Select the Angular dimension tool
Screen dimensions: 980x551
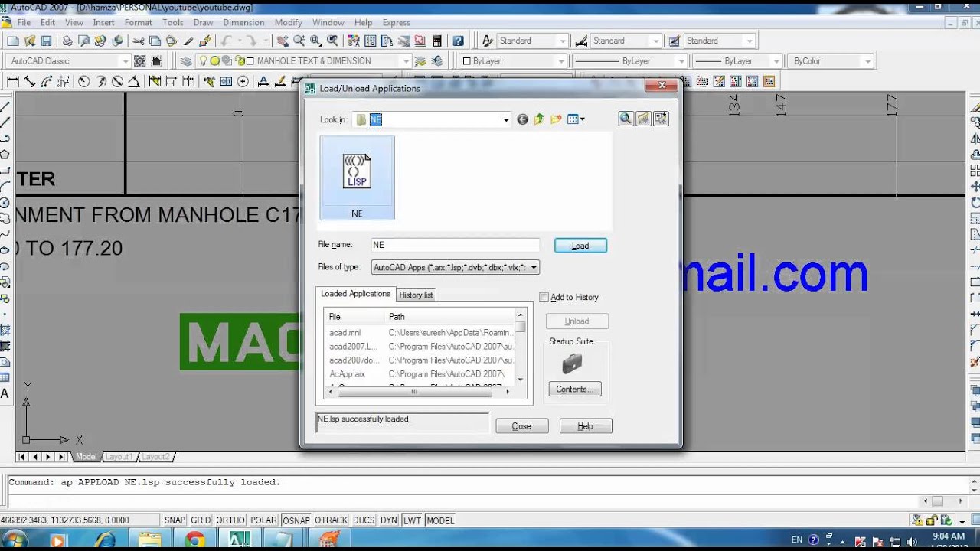134,81
